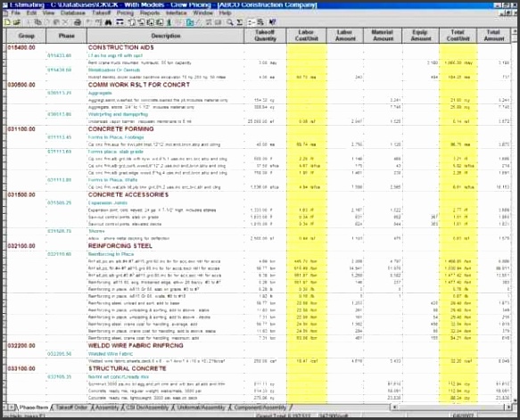
Task: Select the Mobilization Or Demob phase row
Action: (x=114, y=70)
